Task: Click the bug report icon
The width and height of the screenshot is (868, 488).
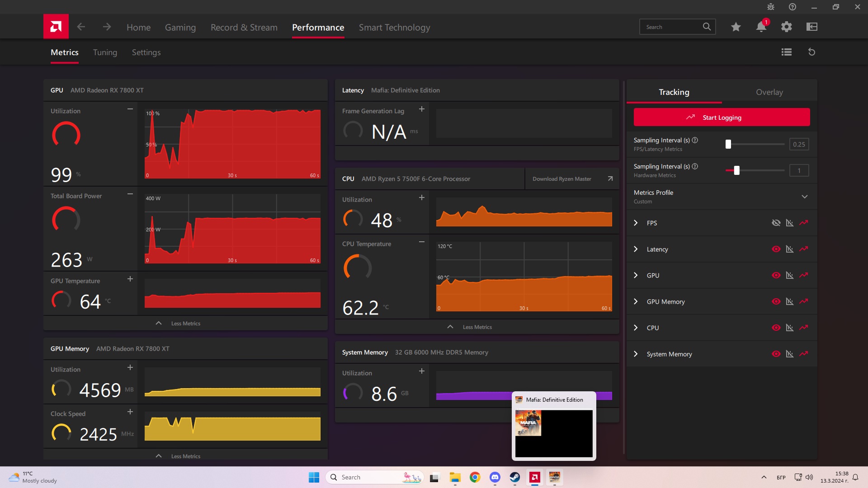Action: (x=770, y=7)
